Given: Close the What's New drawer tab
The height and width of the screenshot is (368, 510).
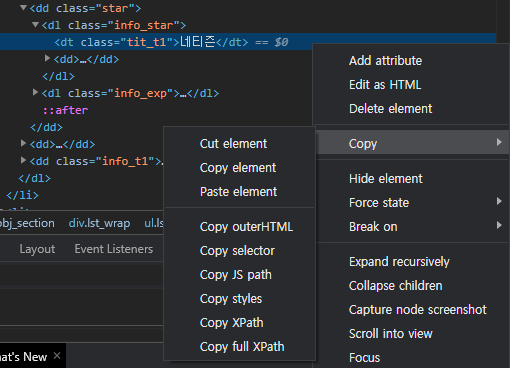Looking at the screenshot, I should (x=57, y=356).
